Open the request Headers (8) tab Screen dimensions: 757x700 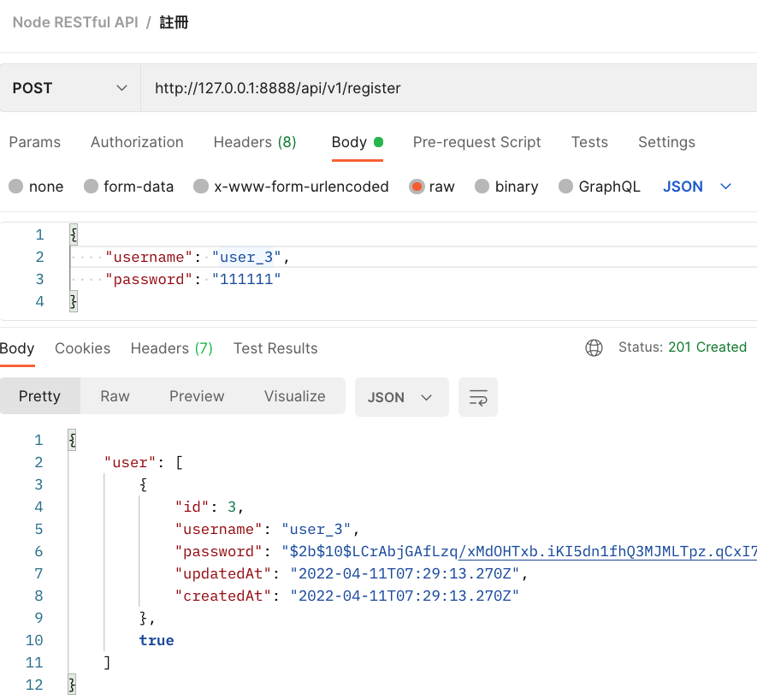[255, 142]
